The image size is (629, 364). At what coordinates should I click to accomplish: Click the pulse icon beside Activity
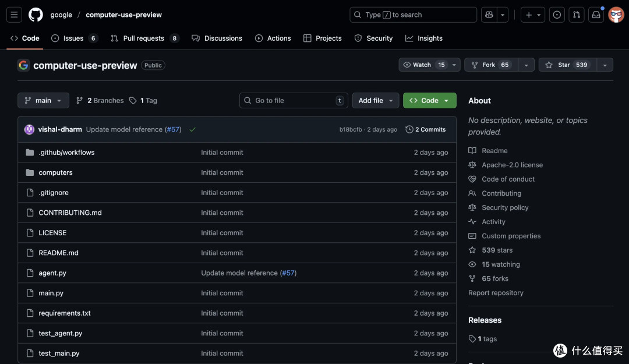coord(472,221)
